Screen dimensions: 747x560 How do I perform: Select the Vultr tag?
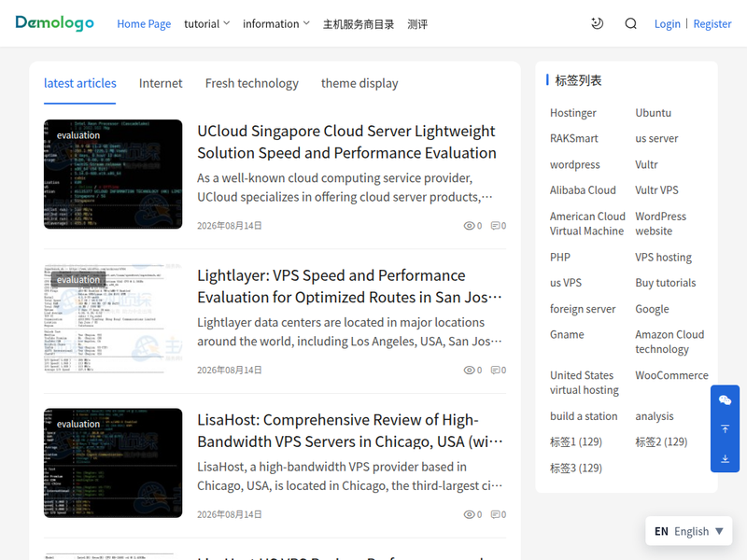646,165
